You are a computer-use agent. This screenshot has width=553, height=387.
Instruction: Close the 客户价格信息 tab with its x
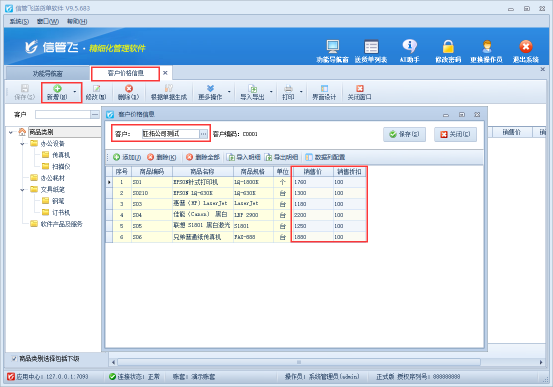point(165,73)
